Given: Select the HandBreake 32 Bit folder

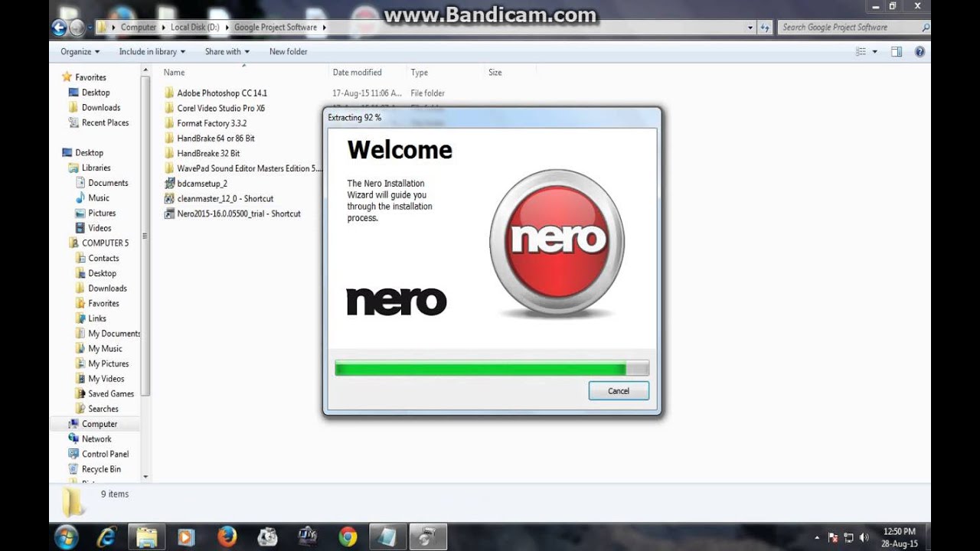Looking at the screenshot, I should tap(208, 154).
